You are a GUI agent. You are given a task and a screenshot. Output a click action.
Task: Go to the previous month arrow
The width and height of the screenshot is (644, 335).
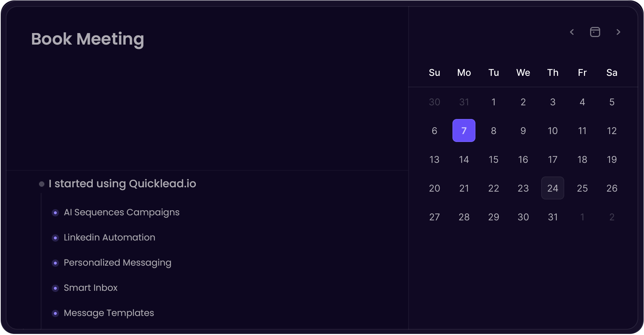click(x=572, y=32)
